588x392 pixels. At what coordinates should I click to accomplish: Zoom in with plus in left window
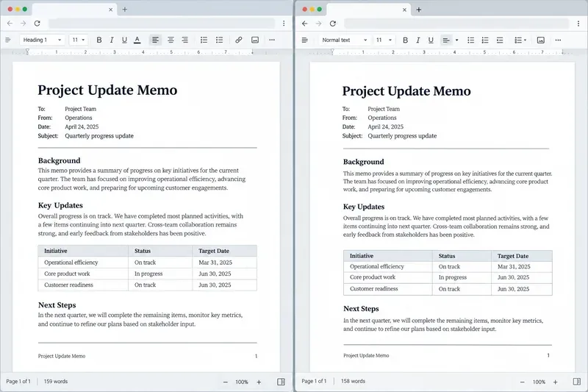(x=259, y=382)
